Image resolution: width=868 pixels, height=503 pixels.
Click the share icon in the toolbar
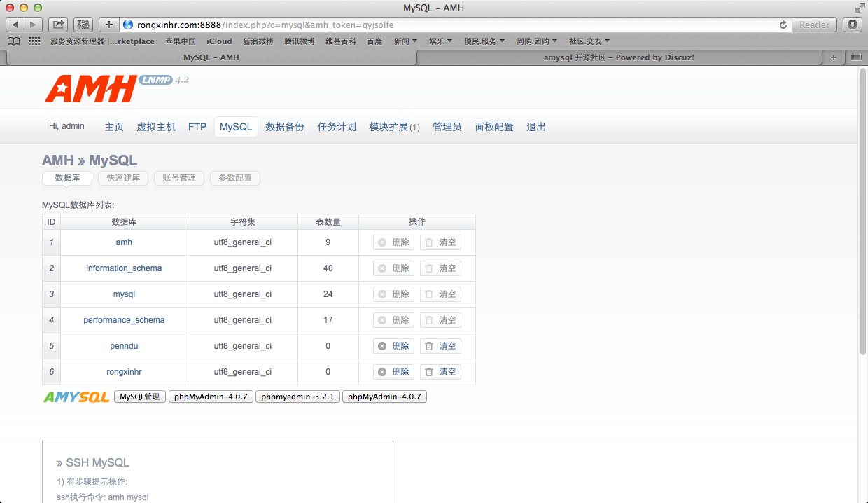(x=59, y=25)
